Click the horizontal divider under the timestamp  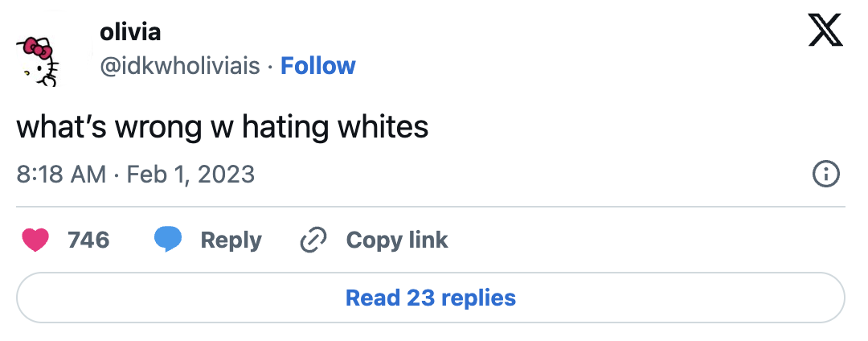click(431, 207)
